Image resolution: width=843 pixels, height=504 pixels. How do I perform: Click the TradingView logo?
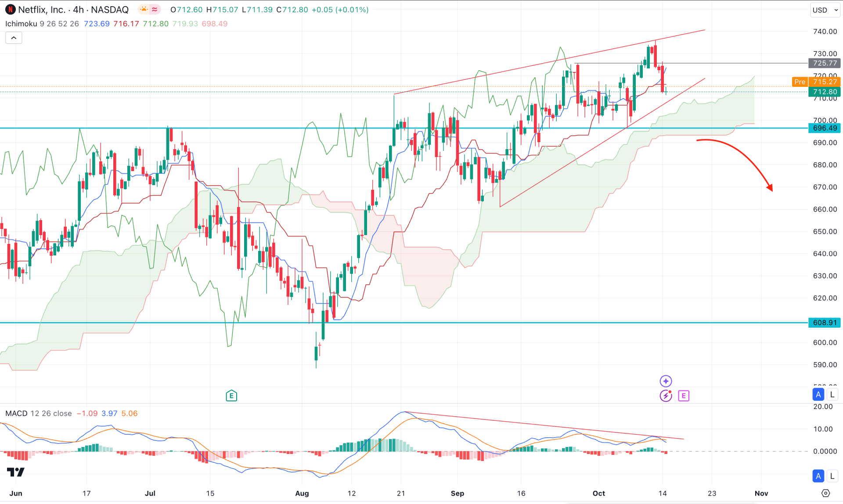(16, 472)
